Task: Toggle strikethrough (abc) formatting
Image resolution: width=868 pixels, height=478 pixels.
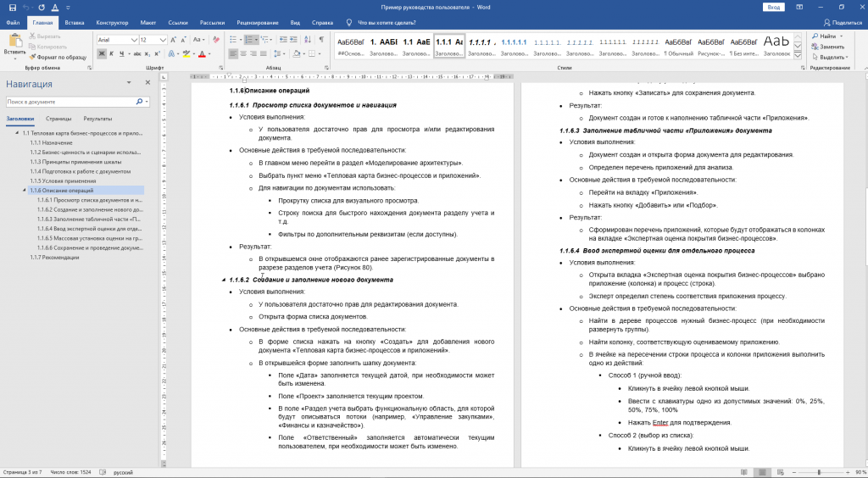Action: (x=137, y=53)
